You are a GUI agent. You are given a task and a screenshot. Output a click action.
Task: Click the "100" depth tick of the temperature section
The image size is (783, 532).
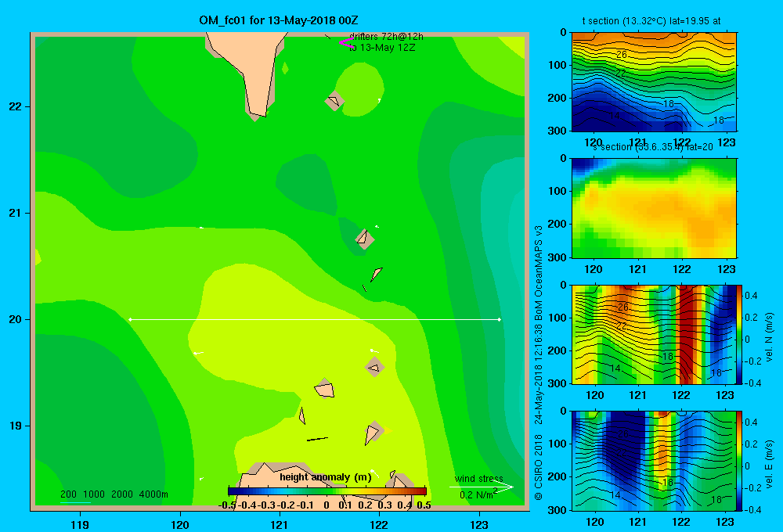coord(557,65)
